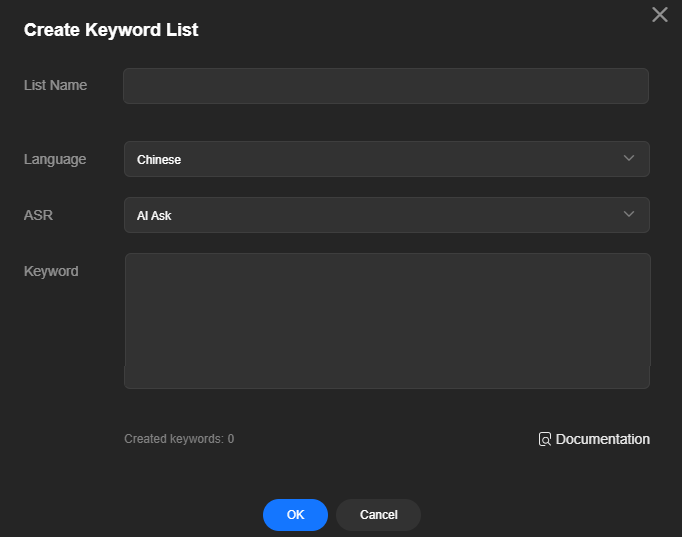Click the Language field label
Image resolution: width=682 pixels, height=537 pixels.
[x=55, y=160]
